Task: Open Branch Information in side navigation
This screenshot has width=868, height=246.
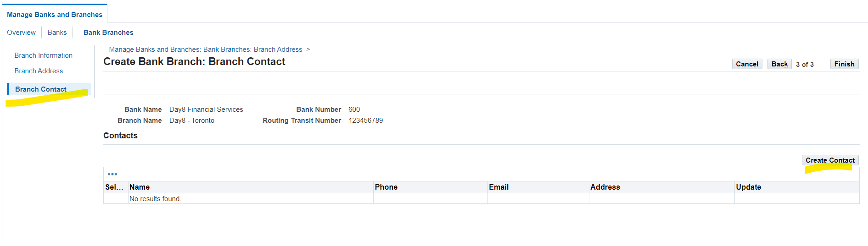Action: click(x=44, y=55)
